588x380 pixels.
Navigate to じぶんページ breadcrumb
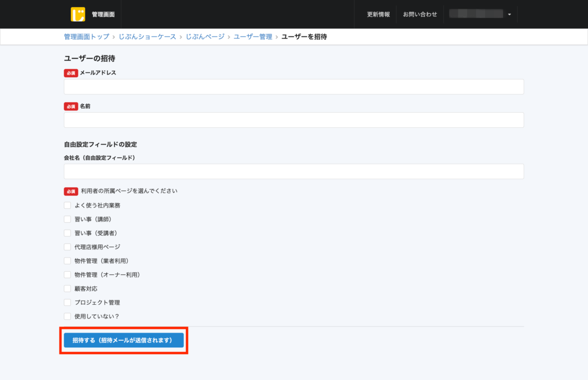coord(205,36)
